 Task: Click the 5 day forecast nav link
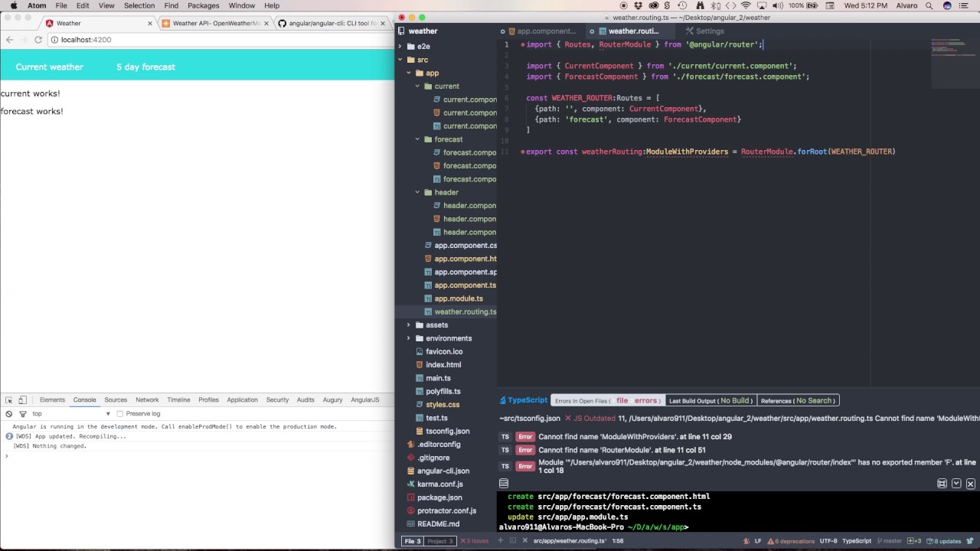click(x=145, y=67)
